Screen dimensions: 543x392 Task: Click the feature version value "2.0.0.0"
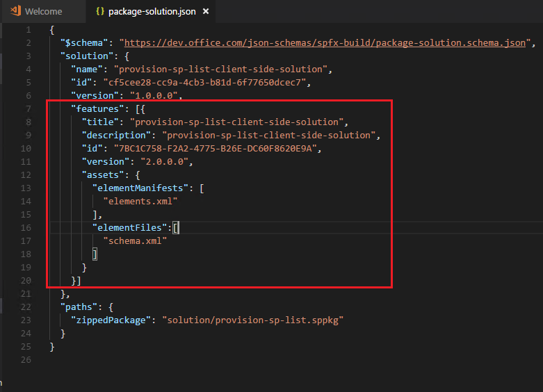pos(165,161)
